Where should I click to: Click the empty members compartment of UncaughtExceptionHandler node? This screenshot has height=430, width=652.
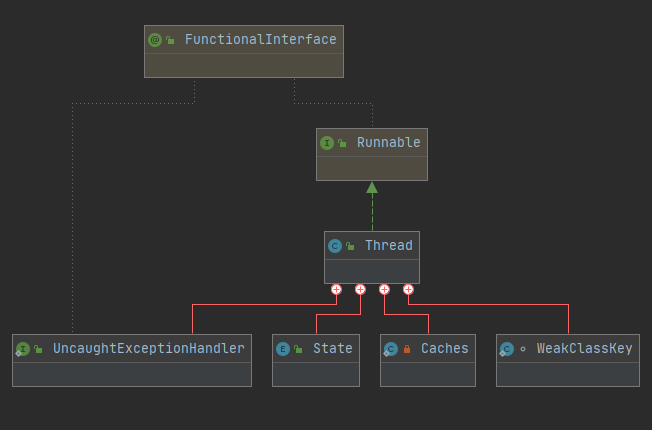pyautogui.click(x=132, y=374)
